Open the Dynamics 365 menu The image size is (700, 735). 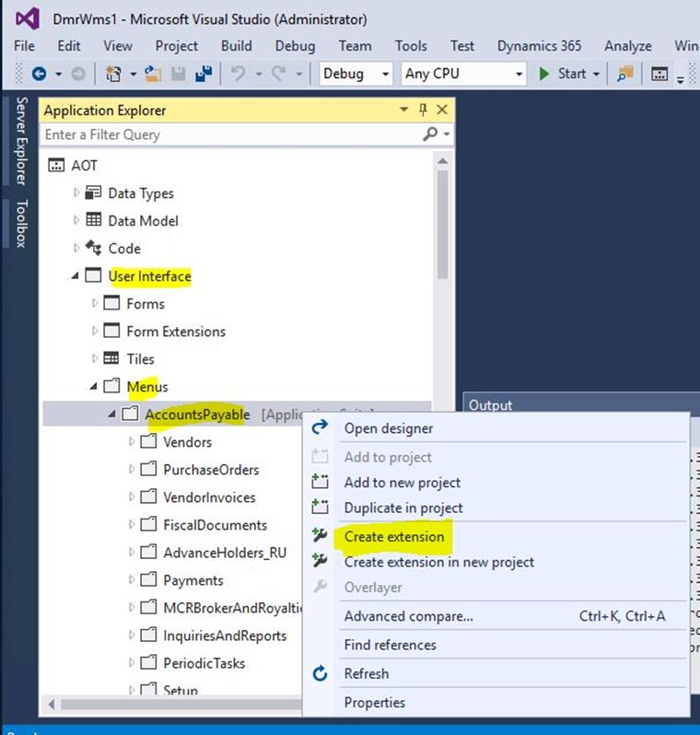(539, 46)
